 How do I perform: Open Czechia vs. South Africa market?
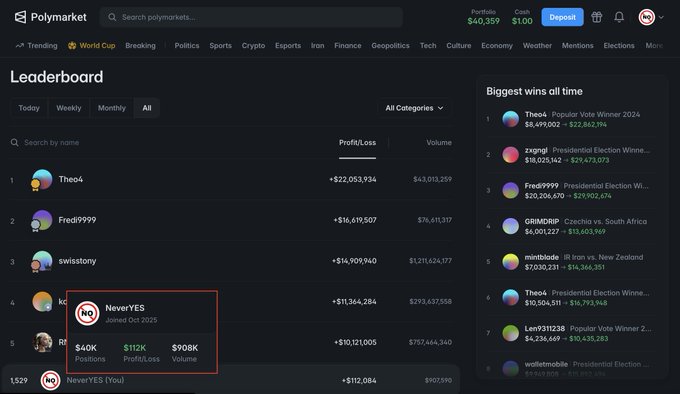click(605, 221)
